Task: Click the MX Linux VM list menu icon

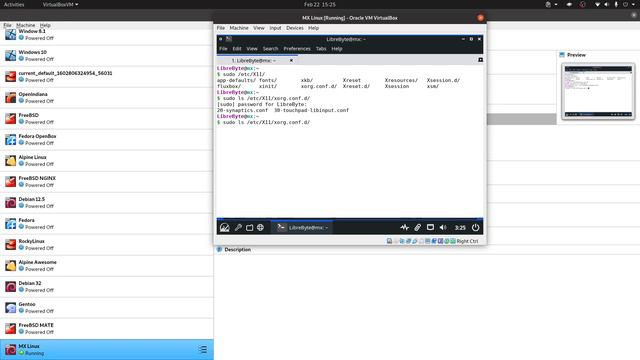Action: (x=203, y=349)
